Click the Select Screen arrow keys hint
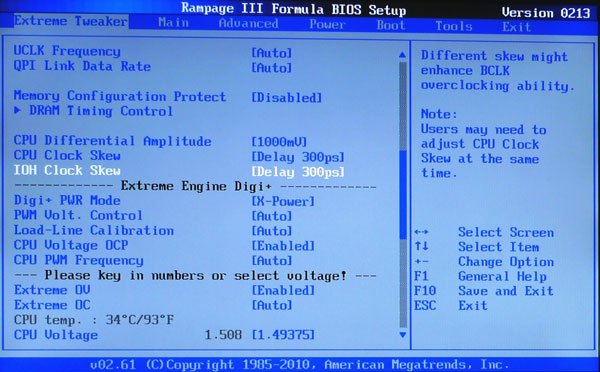Image resolution: width=600 pixels, height=372 pixels. (484, 232)
